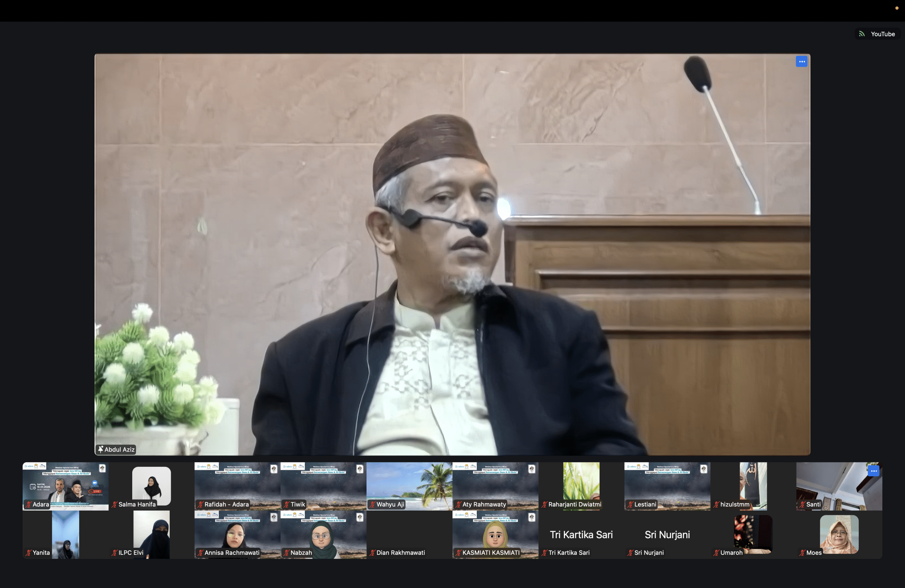Image resolution: width=905 pixels, height=588 pixels.
Task: Click the muted microphone icon next to Tiwik
Action: pos(286,504)
